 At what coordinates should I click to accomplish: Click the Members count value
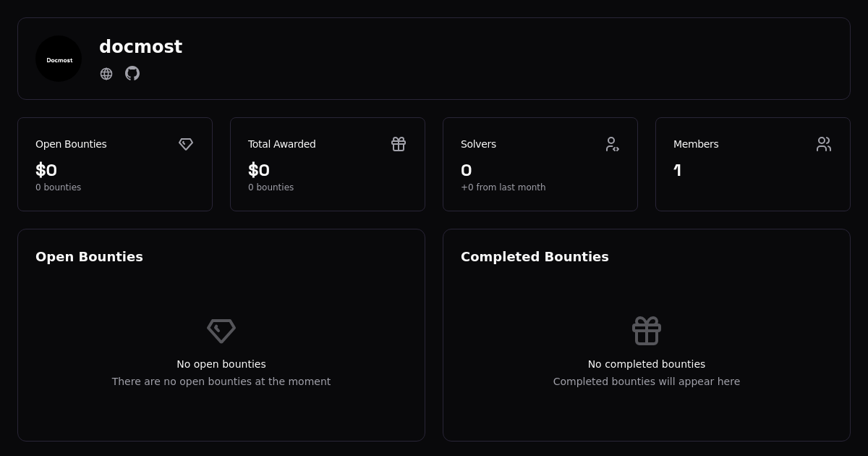click(x=678, y=171)
